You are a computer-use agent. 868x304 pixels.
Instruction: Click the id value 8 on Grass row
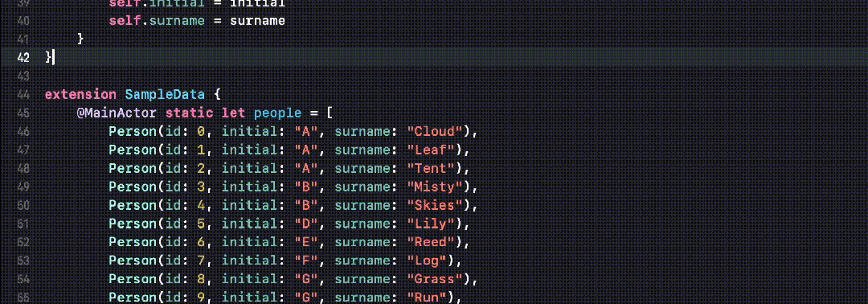[202, 279]
